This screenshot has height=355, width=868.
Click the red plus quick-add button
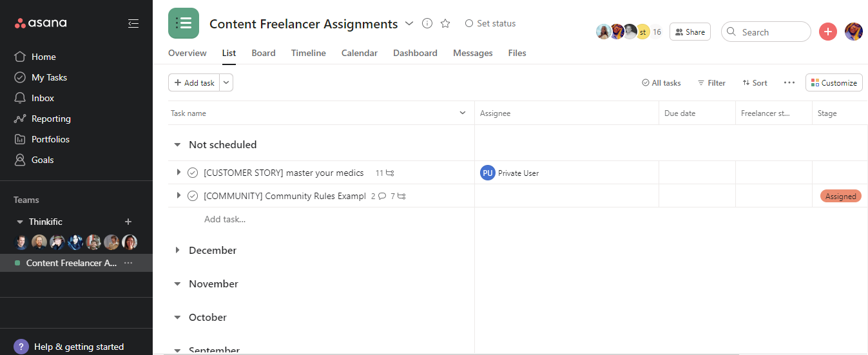pos(828,32)
